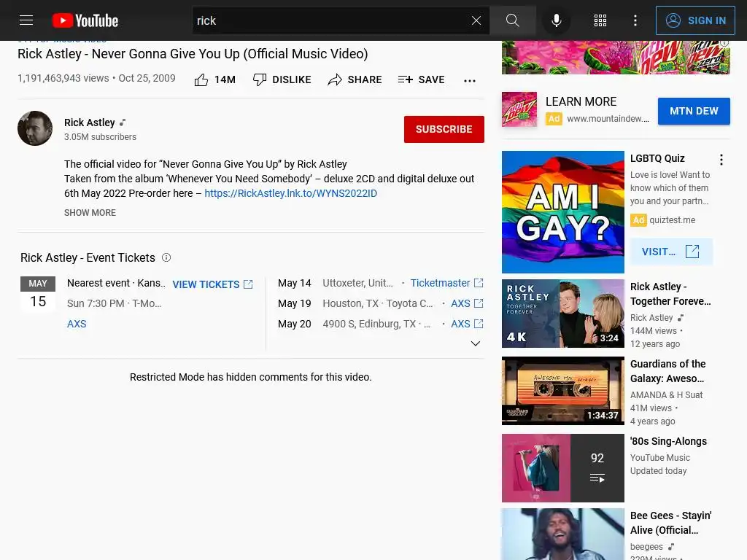Open the Rick Astley channel name
This screenshot has width=747, height=560.
(90, 122)
